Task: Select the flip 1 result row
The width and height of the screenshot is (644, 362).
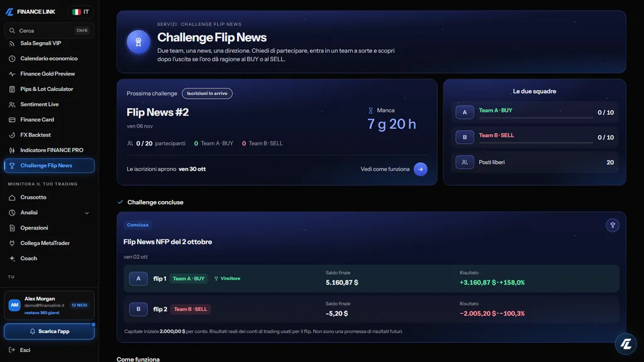Action: click(371, 278)
